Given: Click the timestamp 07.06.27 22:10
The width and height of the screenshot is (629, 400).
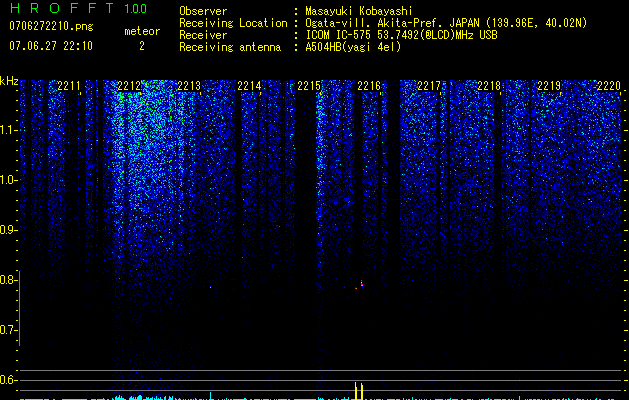Looking at the screenshot, I should [x=51, y=46].
